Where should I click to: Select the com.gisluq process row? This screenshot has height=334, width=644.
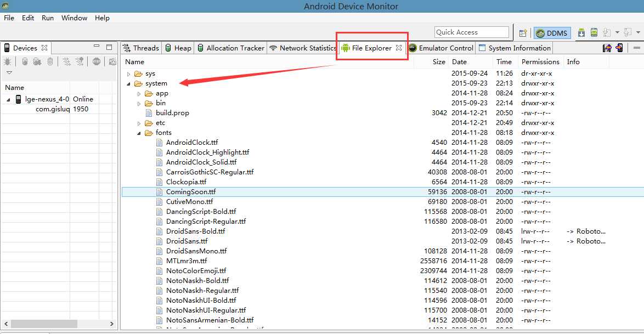click(x=59, y=109)
